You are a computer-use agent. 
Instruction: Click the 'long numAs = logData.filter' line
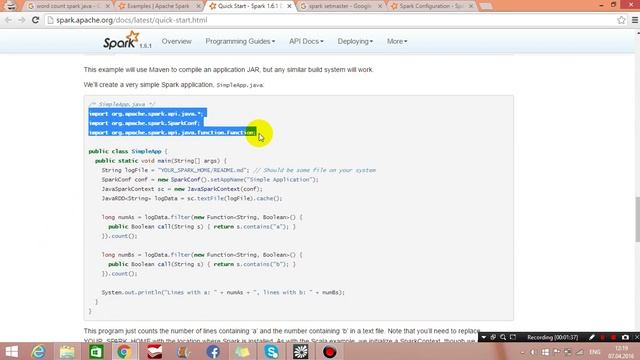pyautogui.click(x=202, y=217)
